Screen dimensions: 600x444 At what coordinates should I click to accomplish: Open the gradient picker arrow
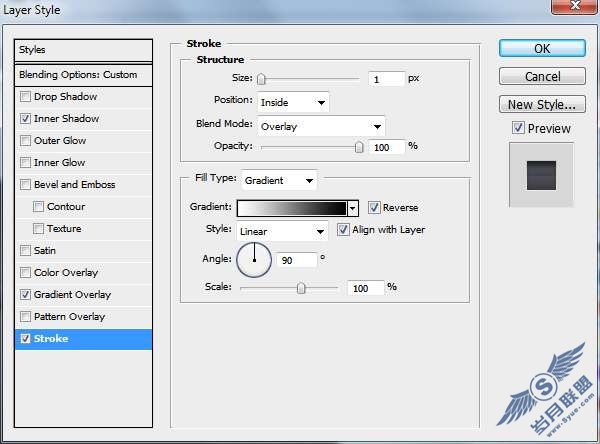coord(353,209)
